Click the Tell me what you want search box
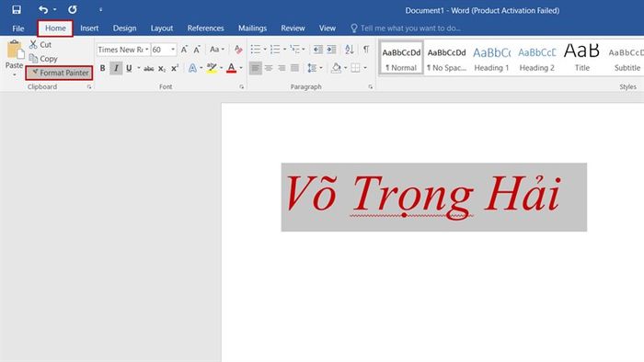 (410, 28)
